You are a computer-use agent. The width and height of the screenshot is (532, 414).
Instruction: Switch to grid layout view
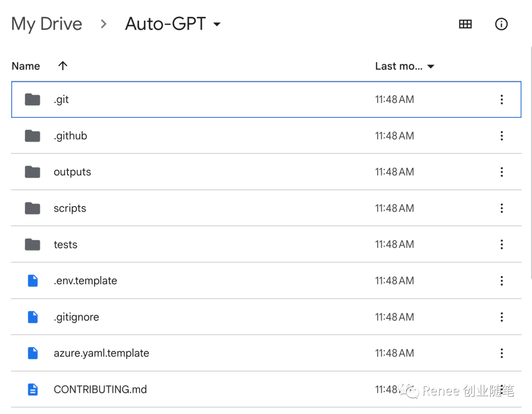(465, 24)
